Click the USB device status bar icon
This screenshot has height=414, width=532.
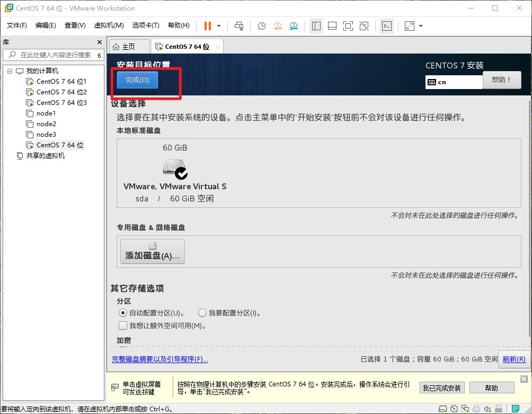(499, 409)
